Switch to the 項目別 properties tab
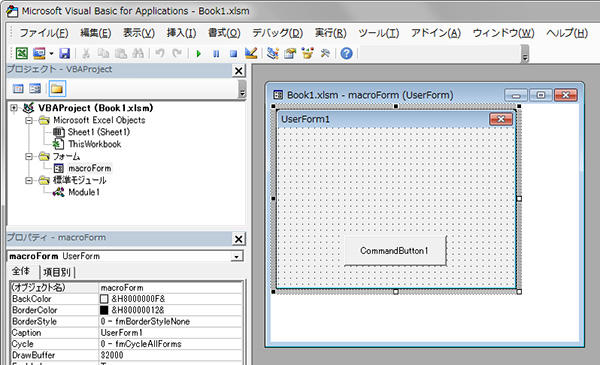Screen dimensions: 600x365 point(57,272)
